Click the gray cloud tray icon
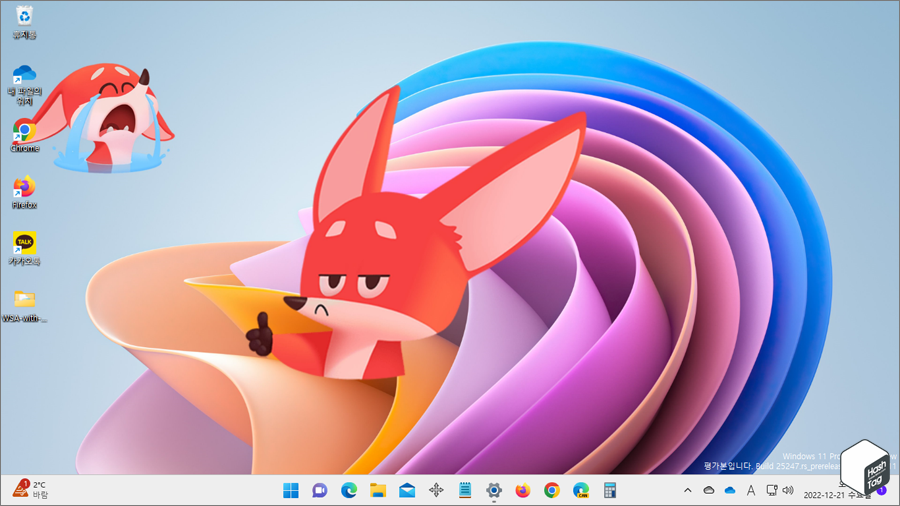The height and width of the screenshot is (506, 900). click(709, 491)
